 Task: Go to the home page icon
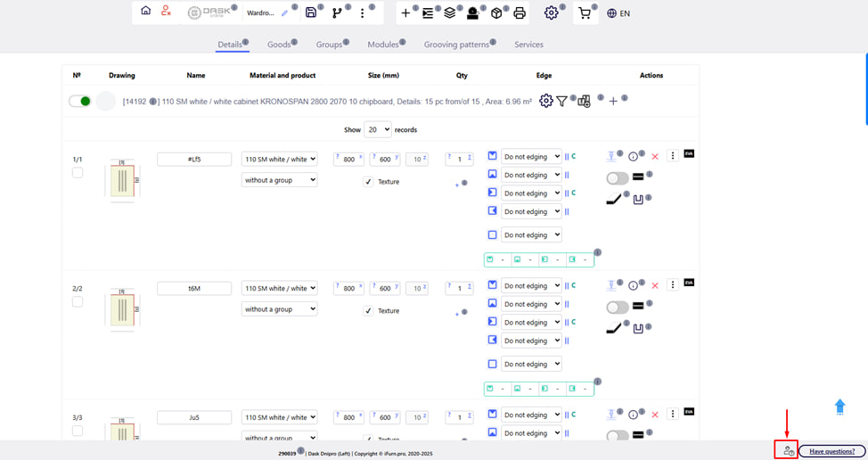(146, 12)
